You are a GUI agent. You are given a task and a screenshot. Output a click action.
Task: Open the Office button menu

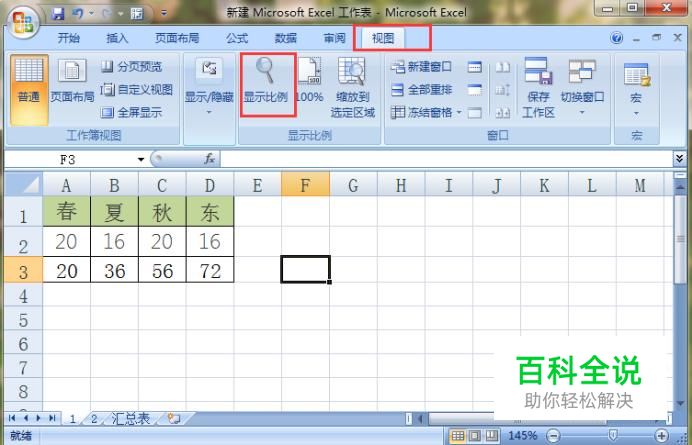pos(23,22)
